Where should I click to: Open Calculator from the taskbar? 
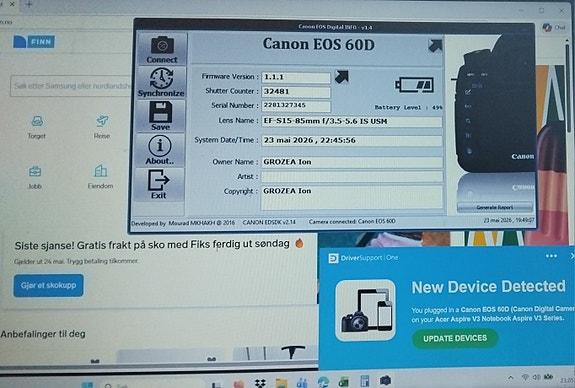pyautogui.click(x=365, y=381)
